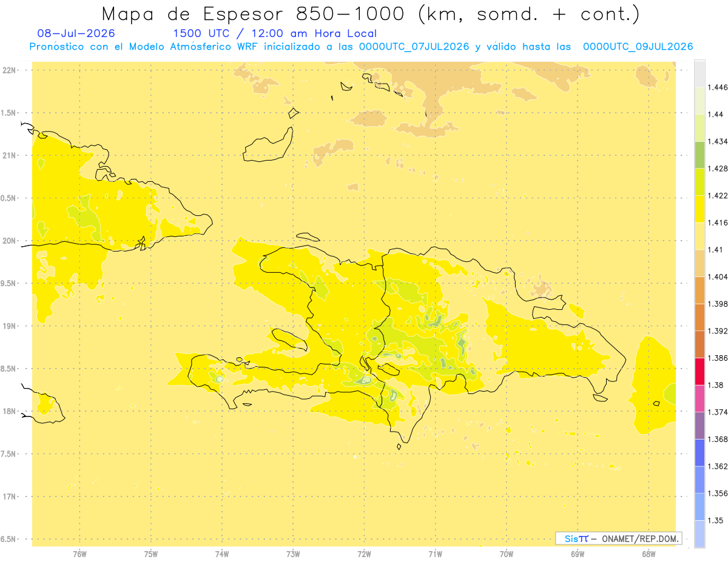Click valid-until time '0000UTC_09JUL2026'
Screen dimensions: 728x562
(638, 47)
